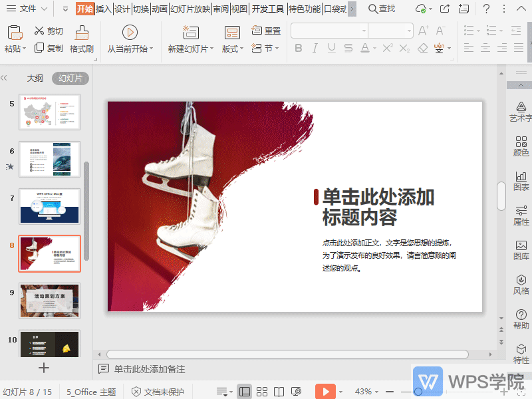Viewport: 532px width, 399px height.
Task: Play slideshow with orange play button
Action: pyautogui.click(x=325, y=392)
